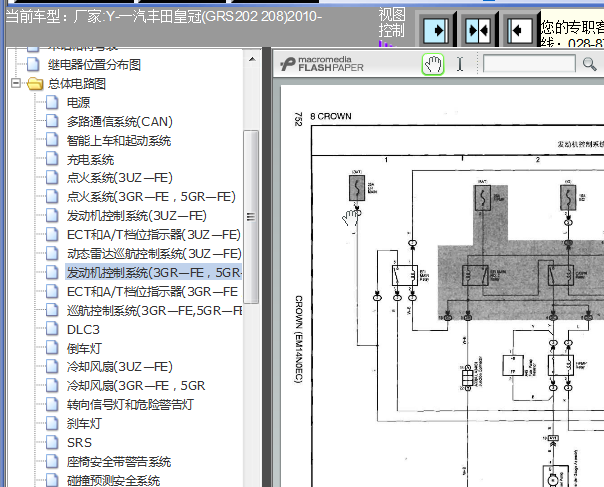This screenshot has height=487, width=604.
Task: Open ECT和A/T档位指示器(3UZ—FE) diagram
Action: [154, 235]
